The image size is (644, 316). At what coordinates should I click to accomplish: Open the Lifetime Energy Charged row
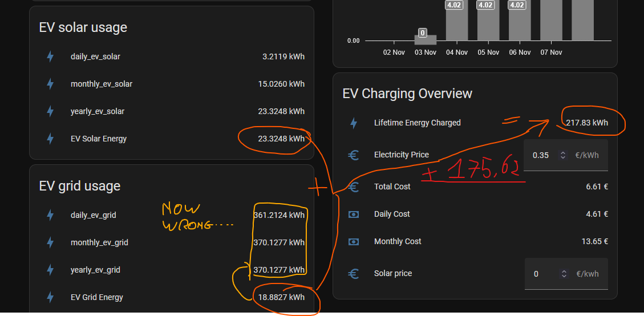[475, 123]
